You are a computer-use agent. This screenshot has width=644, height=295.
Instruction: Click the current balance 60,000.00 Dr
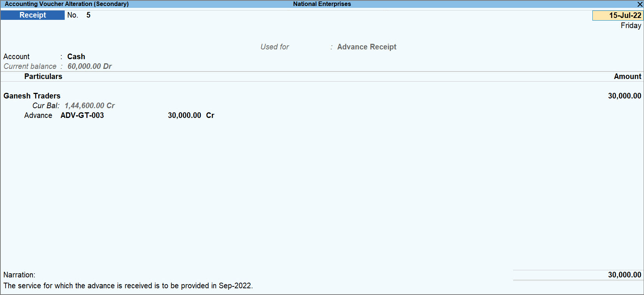[x=90, y=66]
